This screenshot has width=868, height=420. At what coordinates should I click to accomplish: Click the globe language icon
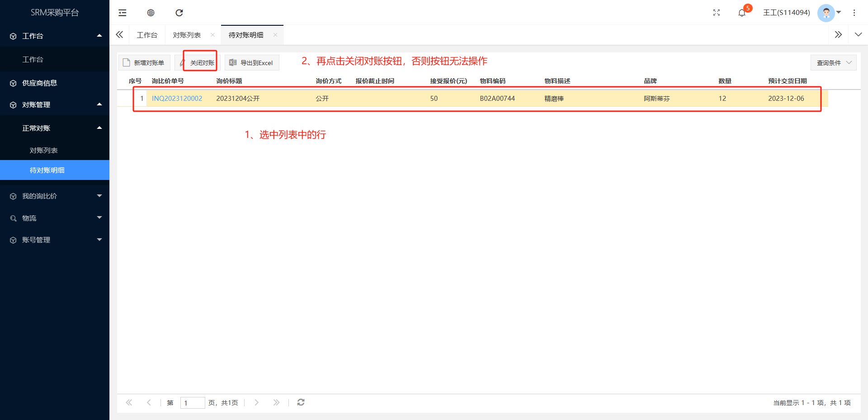coord(151,13)
